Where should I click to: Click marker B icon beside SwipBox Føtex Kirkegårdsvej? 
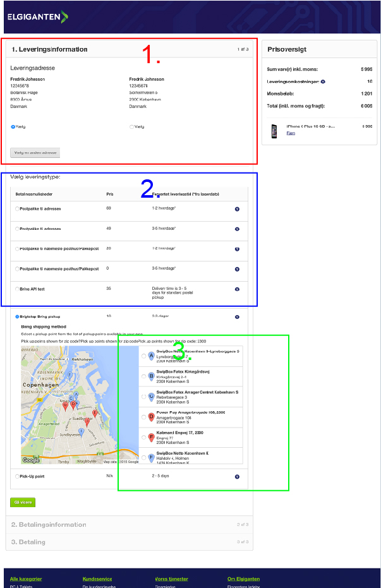click(152, 376)
